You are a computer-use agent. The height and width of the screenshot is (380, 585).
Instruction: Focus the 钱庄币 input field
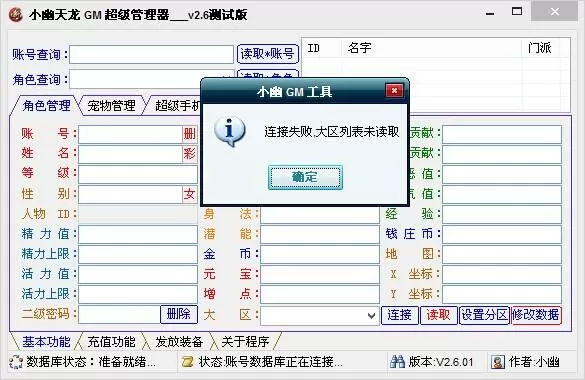point(502,234)
